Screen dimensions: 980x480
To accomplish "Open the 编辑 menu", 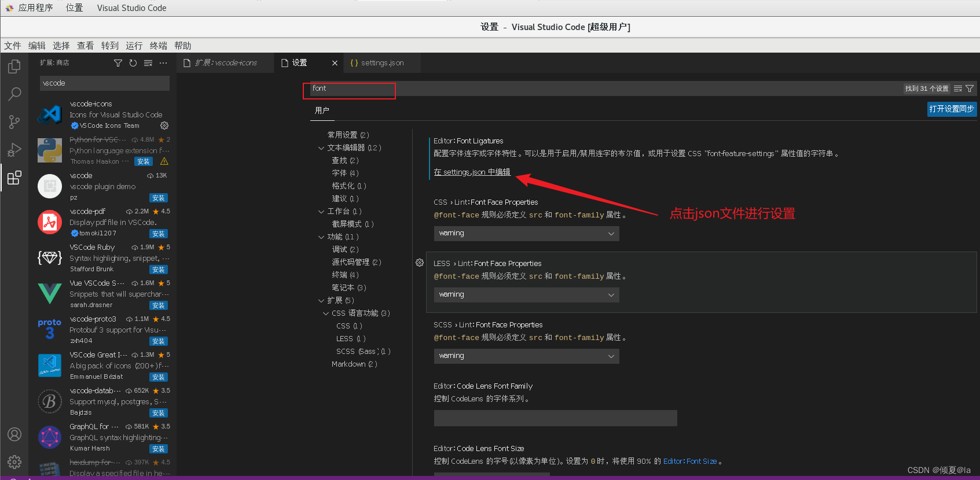I will click(x=36, y=46).
